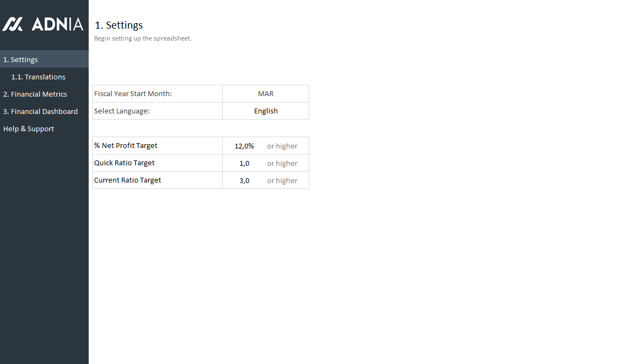
Task: Click the Quick Ratio Target label
Action: click(124, 163)
